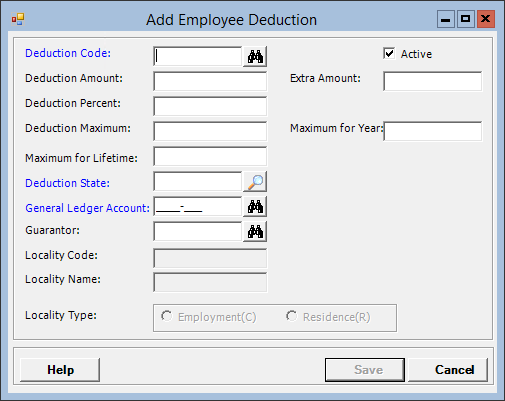Select the Deduction Maximum field
This screenshot has height=401, width=505.
[x=210, y=131]
